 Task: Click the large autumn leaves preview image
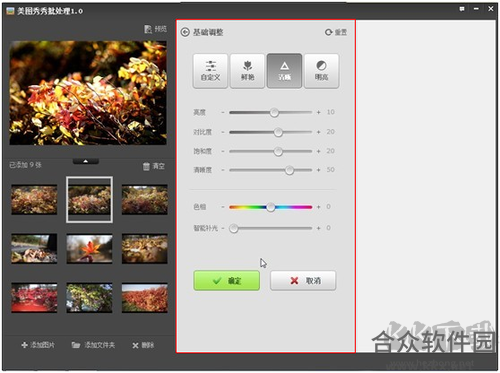tap(88, 93)
